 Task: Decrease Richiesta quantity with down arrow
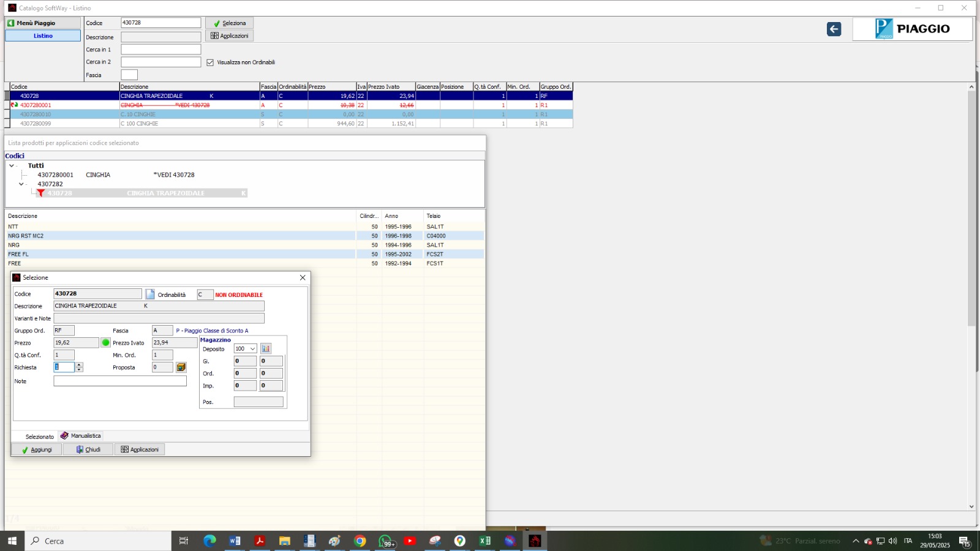[x=79, y=370]
